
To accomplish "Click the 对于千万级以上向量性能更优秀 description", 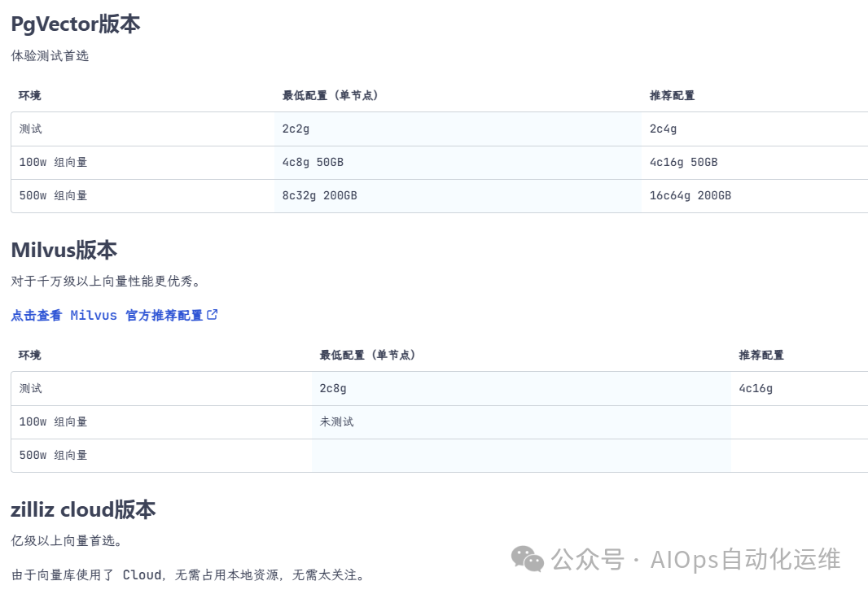I will pos(106,281).
